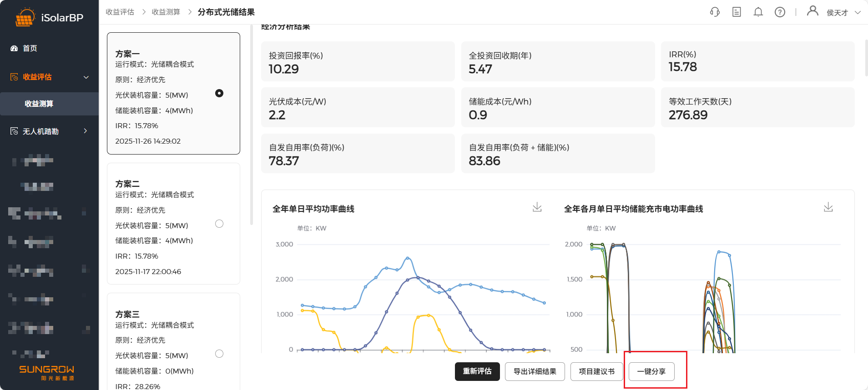Go to 首页 in the sidebar
Screen dimensions: 868x390
pyautogui.click(x=30, y=48)
